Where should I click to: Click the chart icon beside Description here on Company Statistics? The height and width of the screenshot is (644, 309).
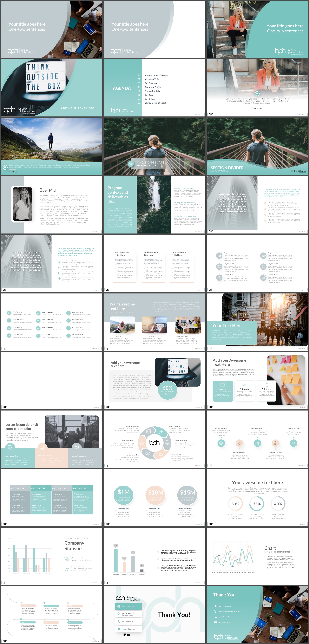[x=67, y=559]
